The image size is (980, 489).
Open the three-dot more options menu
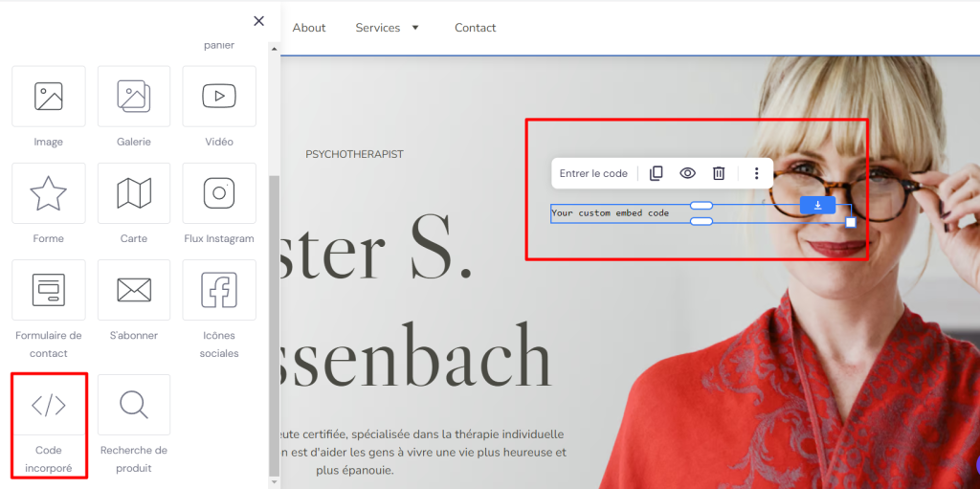tap(756, 173)
